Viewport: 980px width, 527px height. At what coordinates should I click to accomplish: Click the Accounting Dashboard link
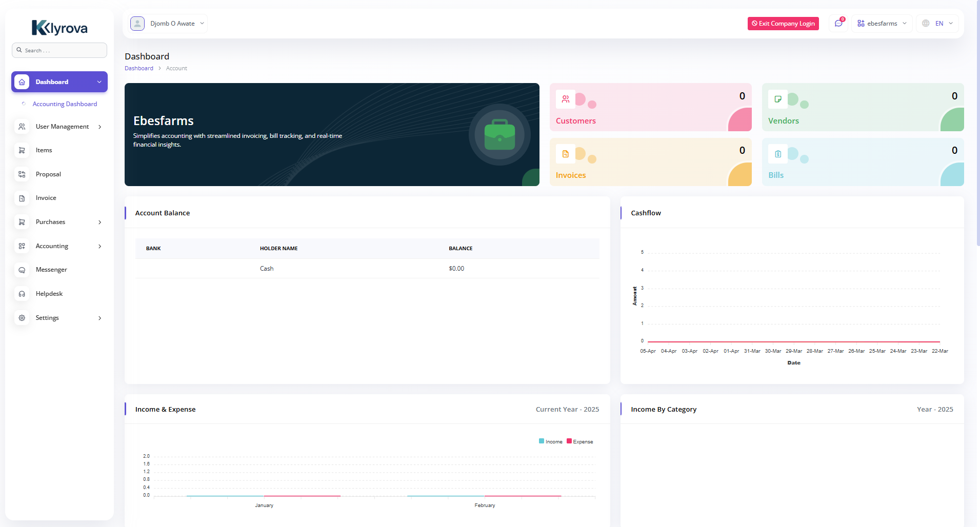tap(65, 104)
